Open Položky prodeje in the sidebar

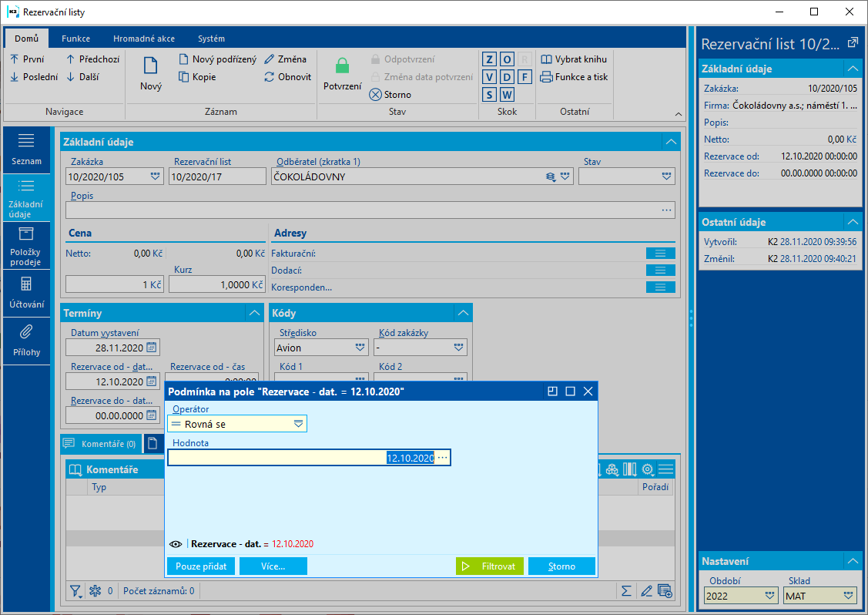[26, 246]
